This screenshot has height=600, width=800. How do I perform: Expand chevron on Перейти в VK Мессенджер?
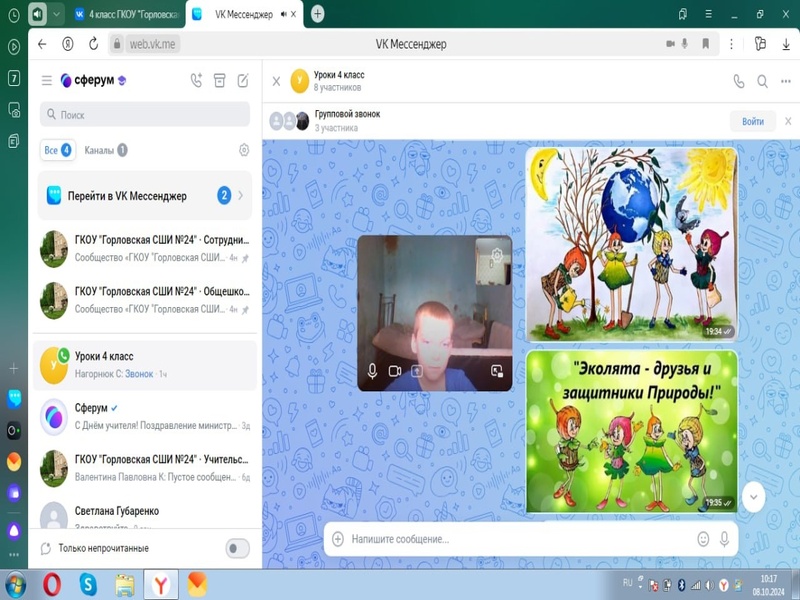coord(241,196)
